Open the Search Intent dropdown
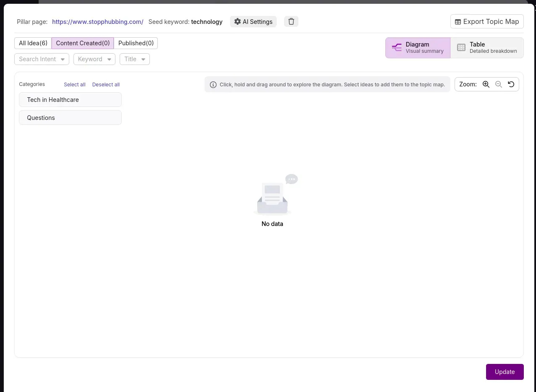536x392 pixels. tap(42, 59)
